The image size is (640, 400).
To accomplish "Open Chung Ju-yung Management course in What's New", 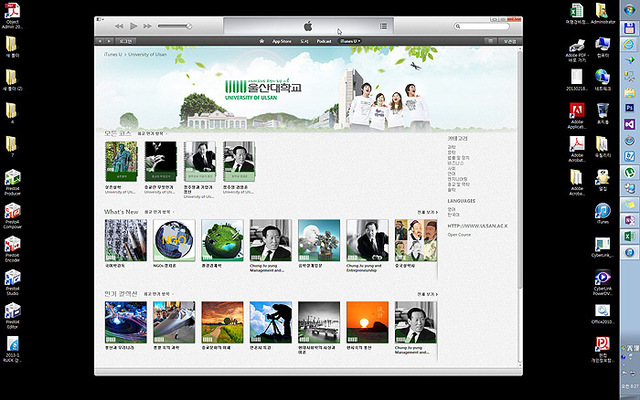I will pos(271,240).
